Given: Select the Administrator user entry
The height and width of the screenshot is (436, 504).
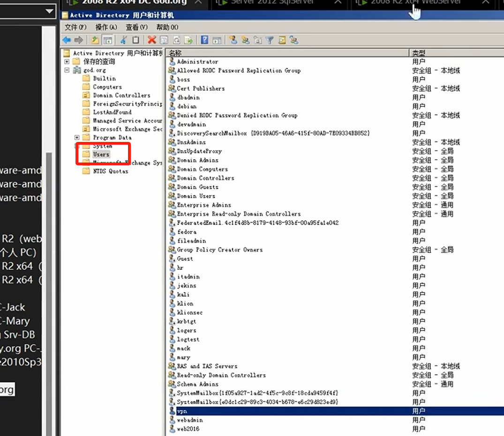Looking at the screenshot, I should tap(198, 61).
